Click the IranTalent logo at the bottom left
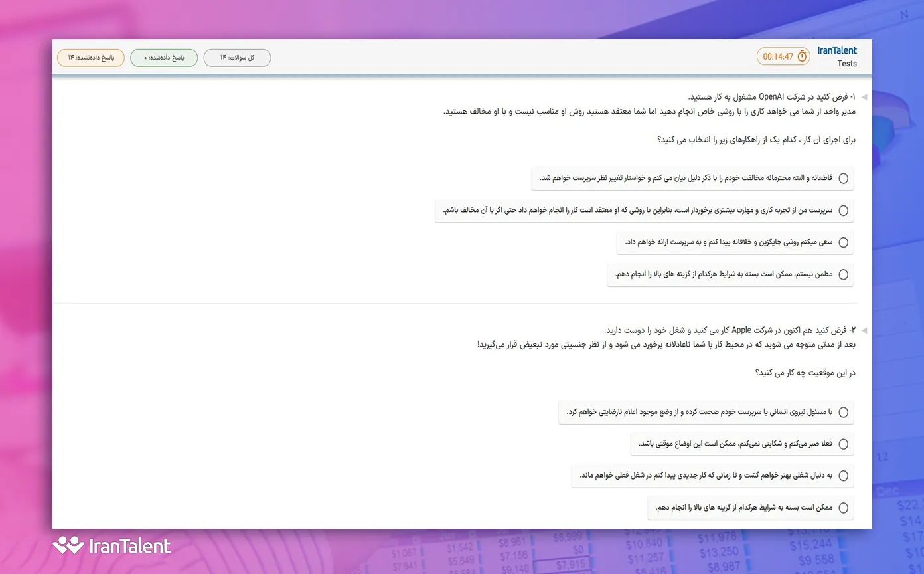The image size is (924, 574). [x=112, y=546]
